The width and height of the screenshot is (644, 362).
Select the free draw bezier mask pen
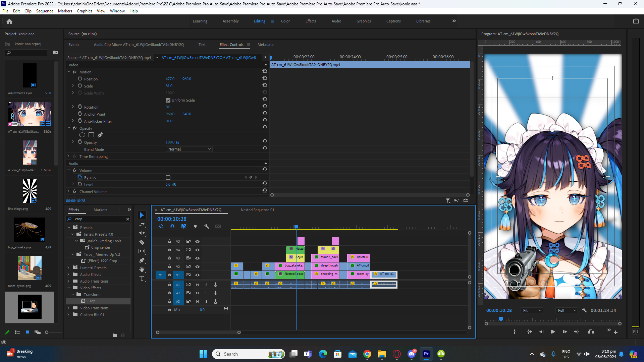(100, 135)
